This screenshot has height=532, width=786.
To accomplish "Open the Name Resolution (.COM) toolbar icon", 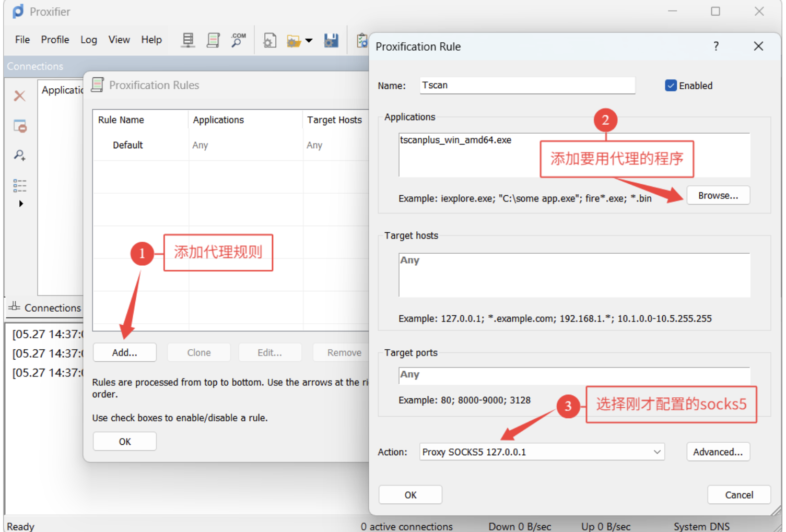I will click(x=238, y=40).
